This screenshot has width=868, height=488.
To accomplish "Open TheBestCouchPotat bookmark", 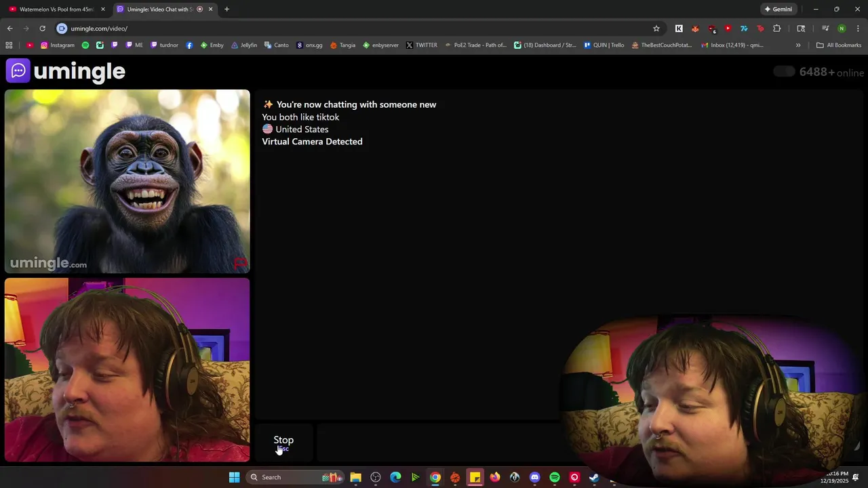I will click(661, 45).
